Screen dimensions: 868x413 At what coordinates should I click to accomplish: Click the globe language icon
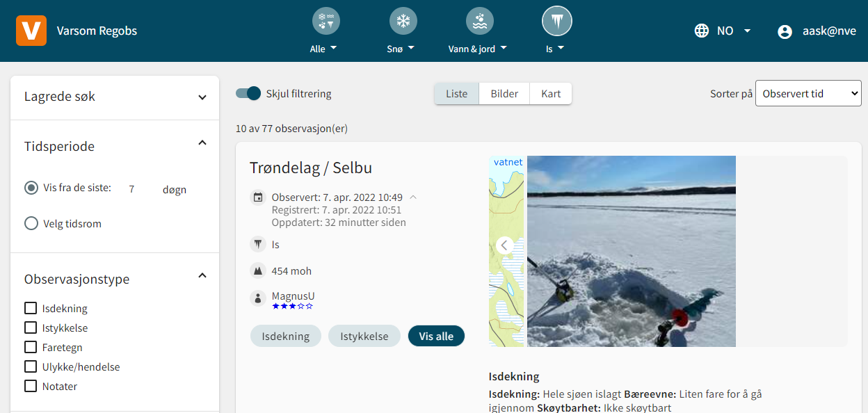point(702,31)
